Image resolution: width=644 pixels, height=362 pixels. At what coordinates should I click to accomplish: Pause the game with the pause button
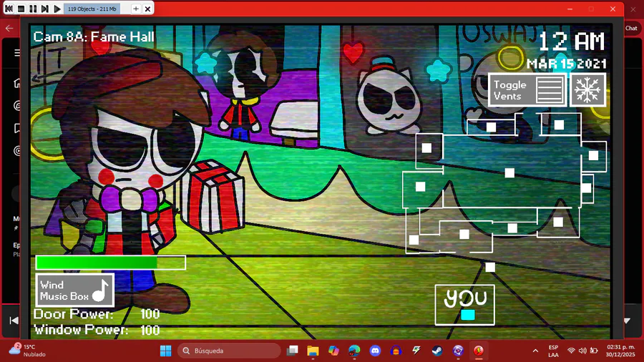coord(33,9)
